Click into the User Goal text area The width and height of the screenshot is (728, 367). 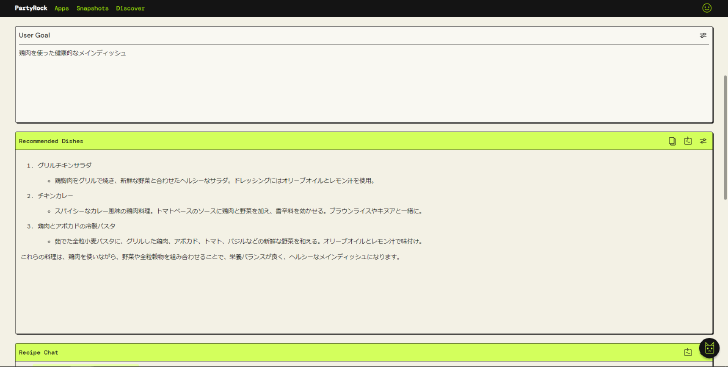click(364, 83)
